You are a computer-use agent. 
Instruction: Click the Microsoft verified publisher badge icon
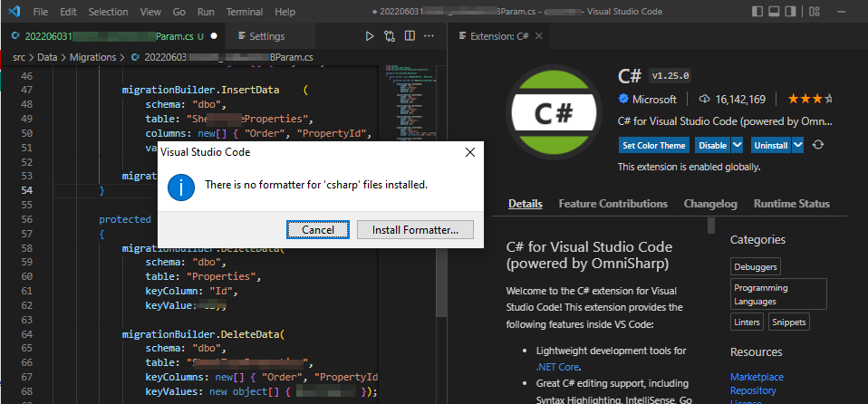(623, 99)
